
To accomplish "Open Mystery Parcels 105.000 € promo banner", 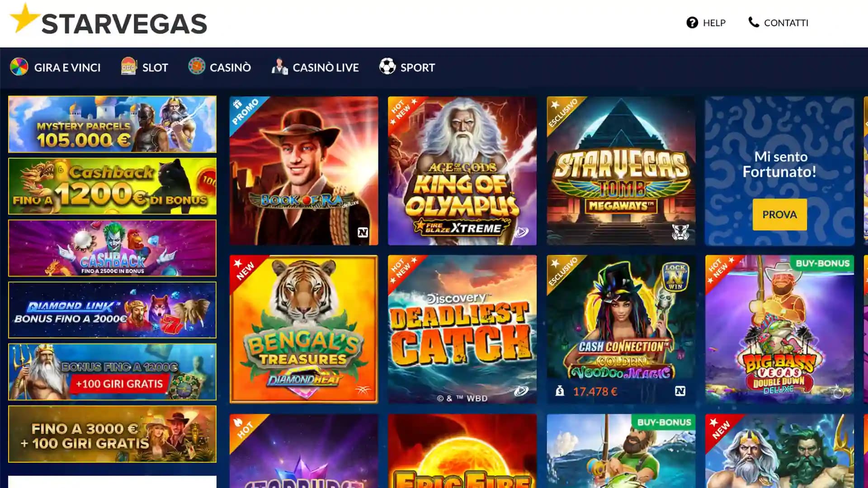I will coord(112,124).
